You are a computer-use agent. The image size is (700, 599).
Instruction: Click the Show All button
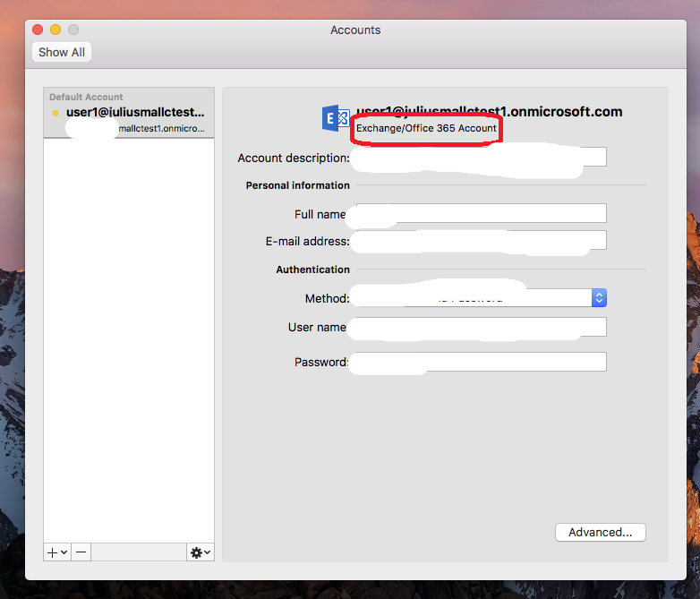pyautogui.click(x=62, y=52)
